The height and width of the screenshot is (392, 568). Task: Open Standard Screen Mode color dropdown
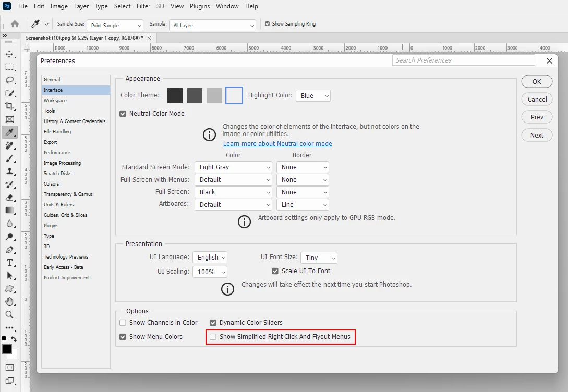(233, 167)
